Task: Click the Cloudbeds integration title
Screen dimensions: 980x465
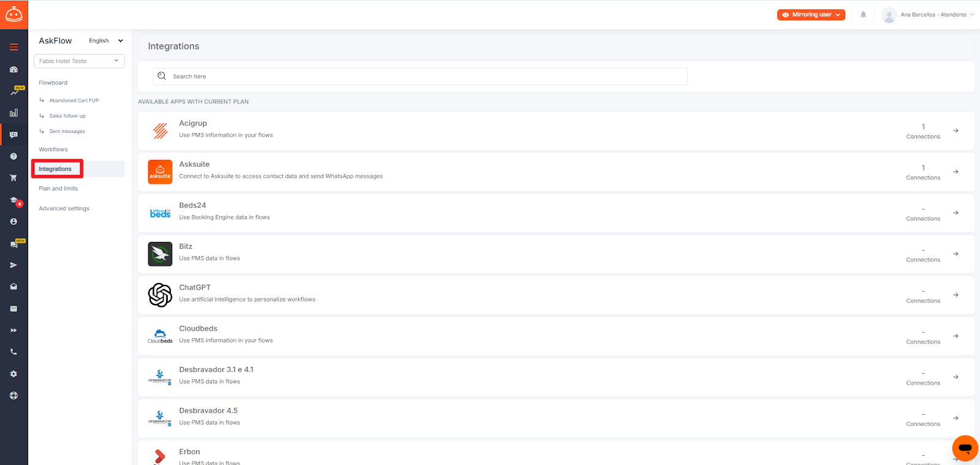Action: pos(198,328)
